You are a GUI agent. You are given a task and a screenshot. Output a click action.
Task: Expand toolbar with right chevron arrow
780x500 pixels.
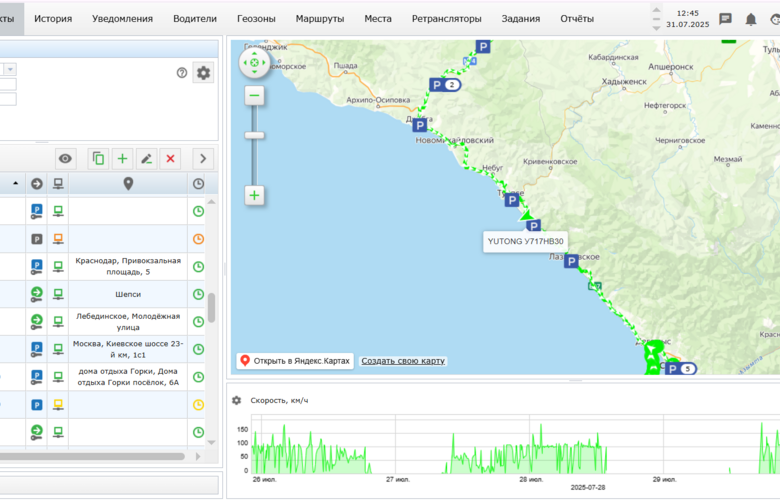pos(202,158)
